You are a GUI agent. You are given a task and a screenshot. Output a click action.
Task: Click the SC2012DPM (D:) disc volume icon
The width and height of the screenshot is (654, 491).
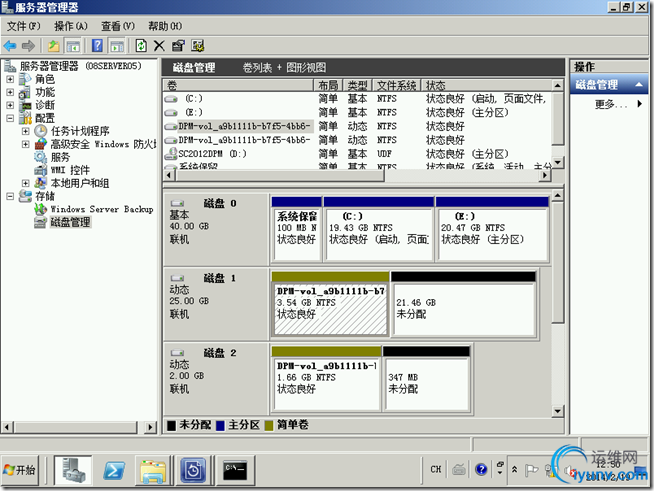171,154
